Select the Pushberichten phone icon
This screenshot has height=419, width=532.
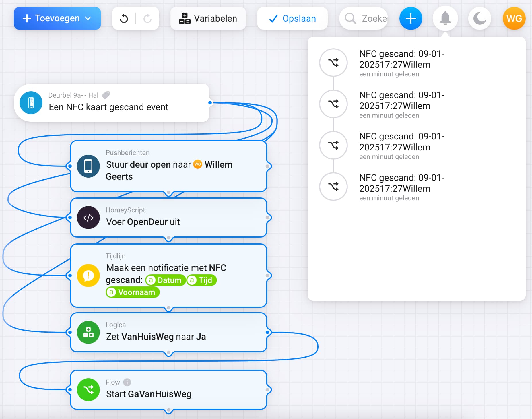pyautogui.click(x=88, y=166)
